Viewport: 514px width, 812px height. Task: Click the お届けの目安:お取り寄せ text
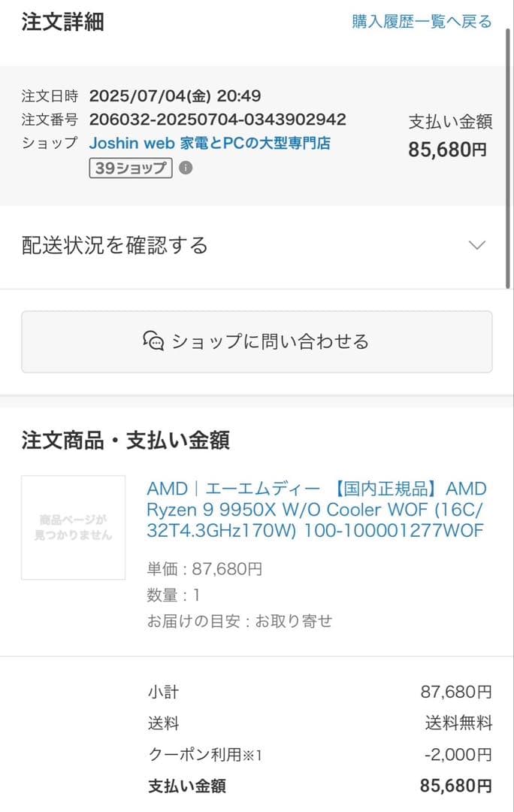point(239,621)
